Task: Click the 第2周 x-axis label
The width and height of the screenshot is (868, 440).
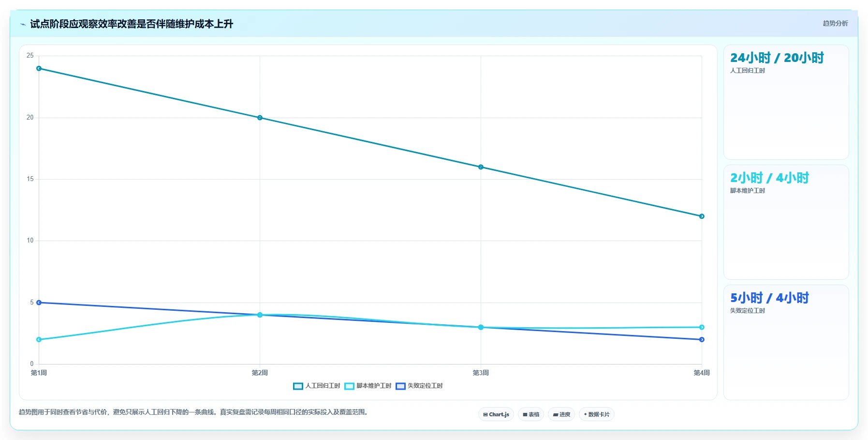Action: (x=260, y=373)
